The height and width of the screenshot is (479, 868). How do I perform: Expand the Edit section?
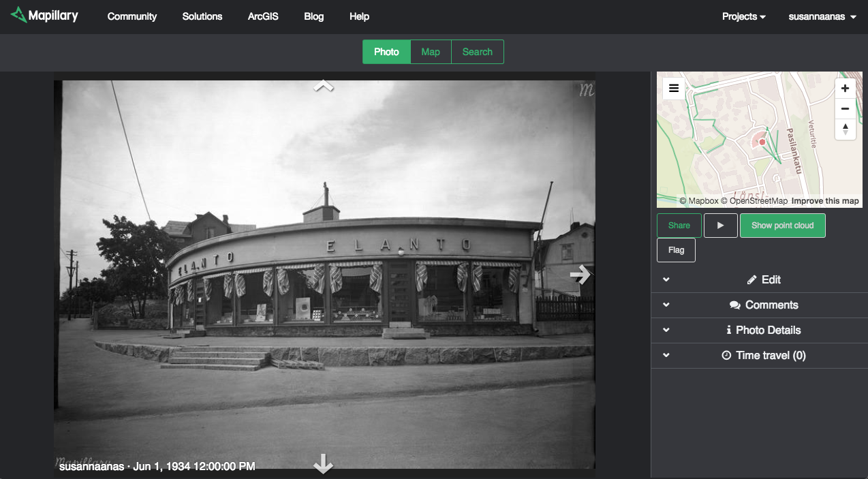pos(763,279)
